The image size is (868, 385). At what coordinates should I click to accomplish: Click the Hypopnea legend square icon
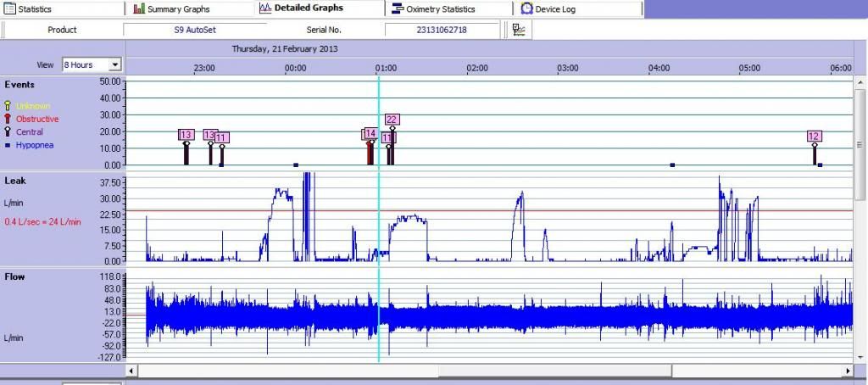(x=7, y=146)
